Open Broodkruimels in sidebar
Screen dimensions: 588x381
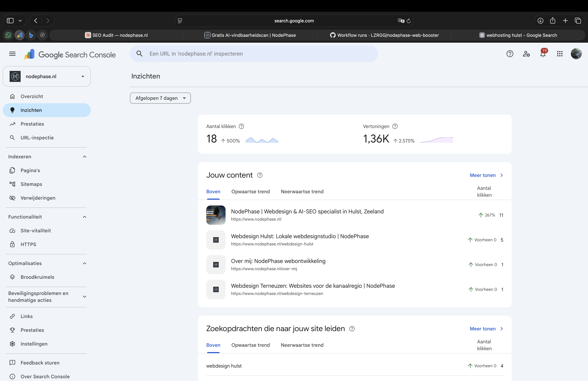click(x=47, y=277)
